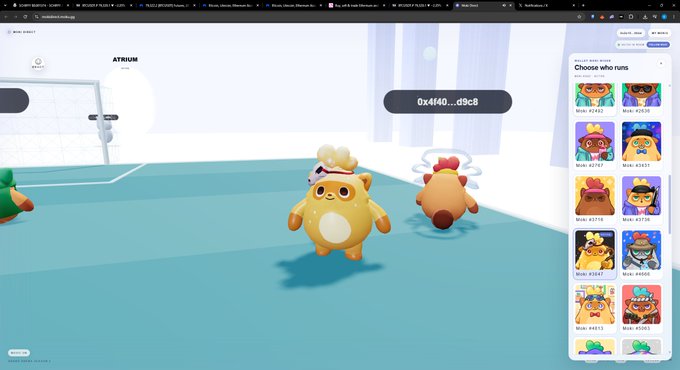Click the wallet address pill beside My Mokis
Viewport: 680px width, 370px height.
tap(631, 33)
